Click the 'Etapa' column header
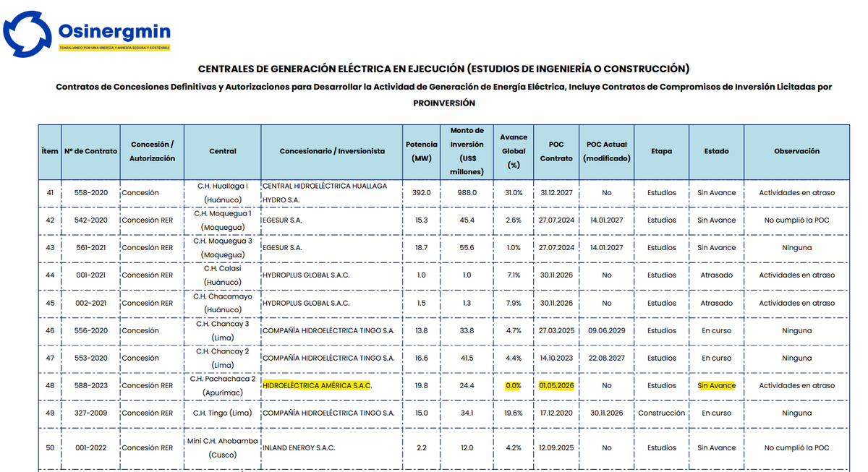 [x=661, y=152]
